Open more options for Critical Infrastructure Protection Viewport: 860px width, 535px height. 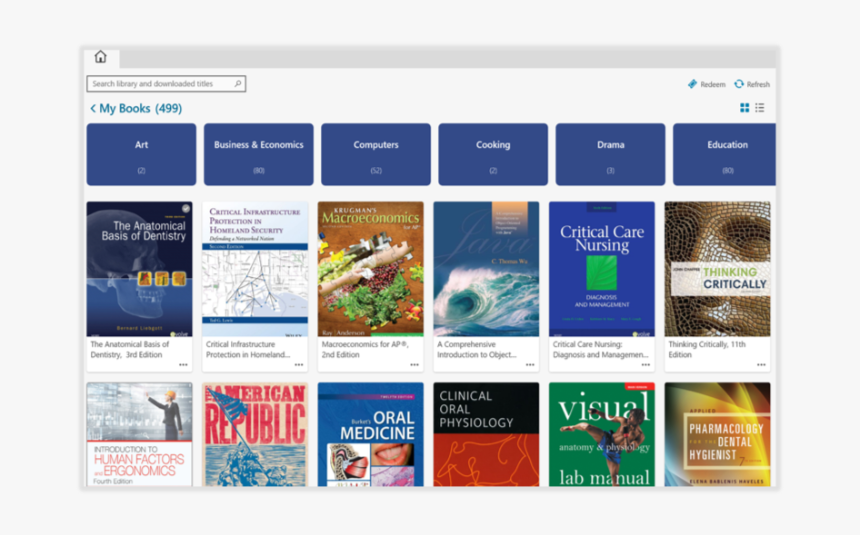click(x=298, y=365)
